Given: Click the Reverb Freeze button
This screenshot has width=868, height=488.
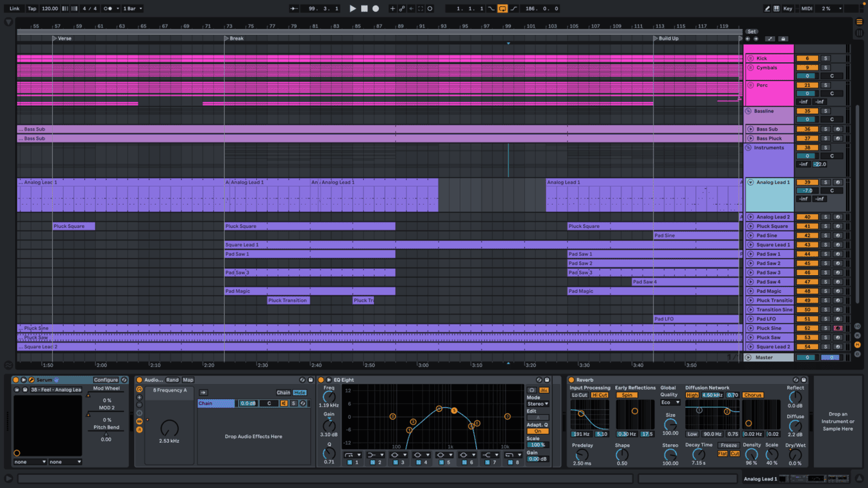Looking at the screenshot, I should [729, 446].
